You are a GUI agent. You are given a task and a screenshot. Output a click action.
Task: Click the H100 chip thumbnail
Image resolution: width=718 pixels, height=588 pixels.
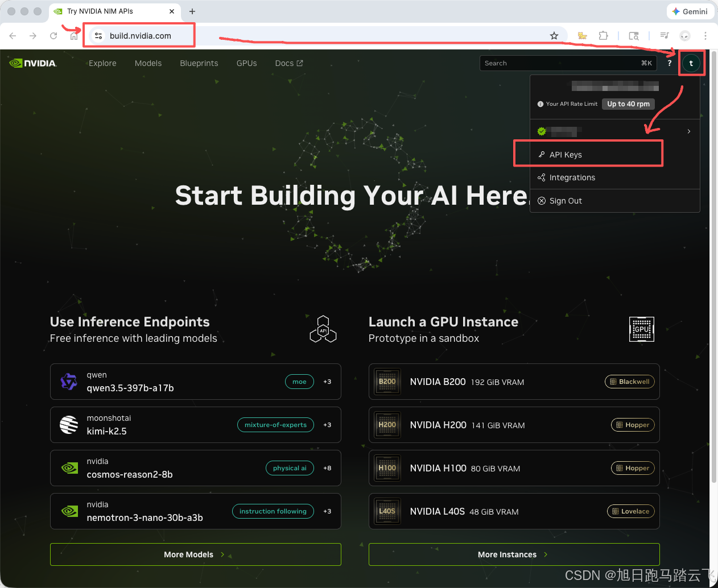(x=387, y=468)
